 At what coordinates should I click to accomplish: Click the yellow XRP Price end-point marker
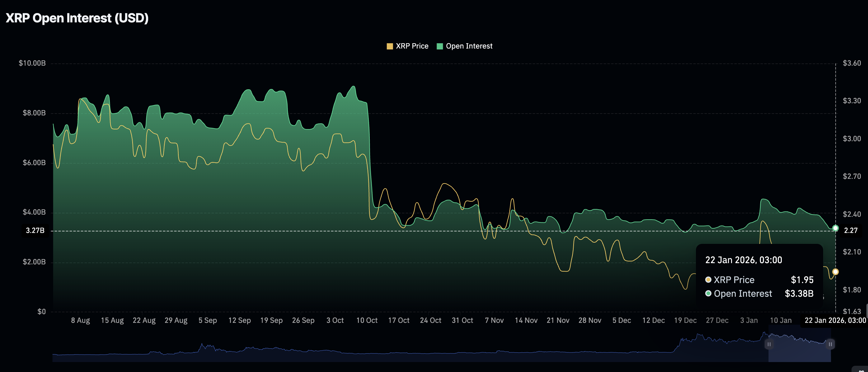pos(835,272)
